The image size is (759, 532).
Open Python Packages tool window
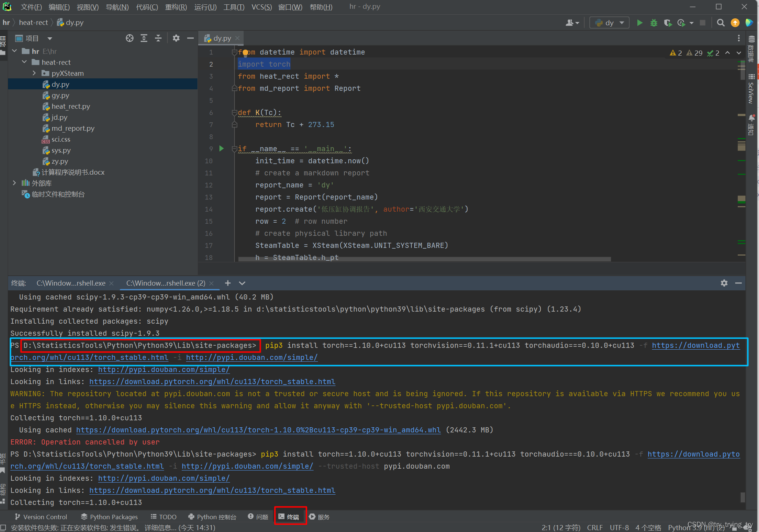point(109,517)
